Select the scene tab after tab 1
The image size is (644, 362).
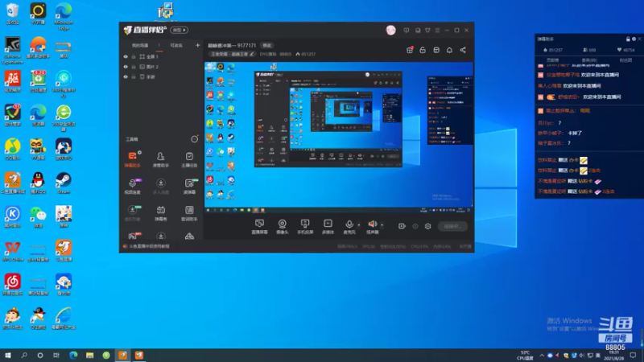[x=176, y=46]
